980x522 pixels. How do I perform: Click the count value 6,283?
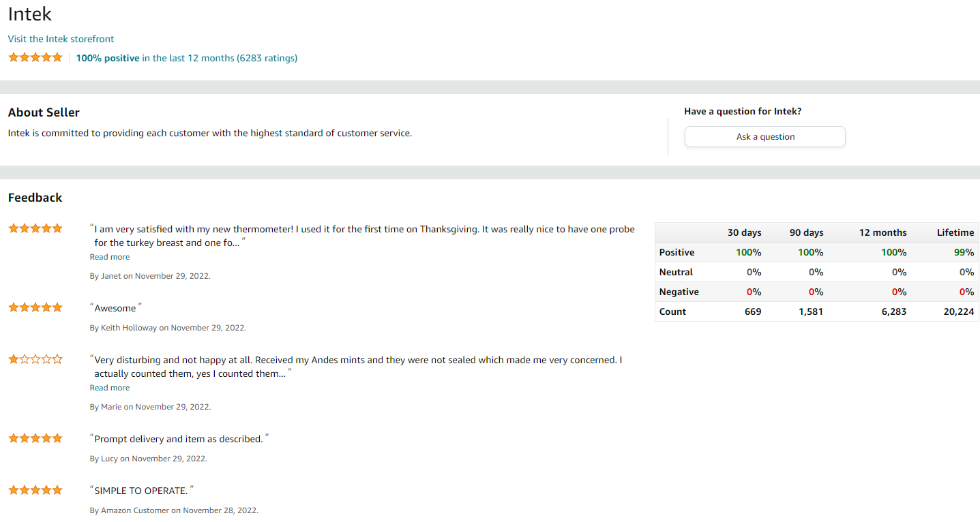tap(894, 311)
